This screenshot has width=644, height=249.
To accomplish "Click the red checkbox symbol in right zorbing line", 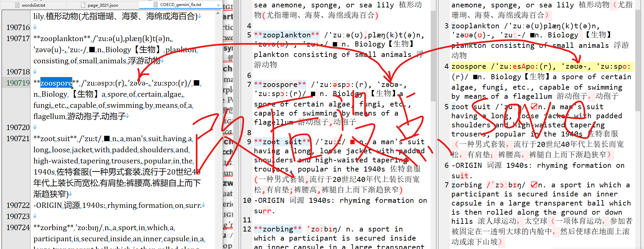I will coord(534,185).
